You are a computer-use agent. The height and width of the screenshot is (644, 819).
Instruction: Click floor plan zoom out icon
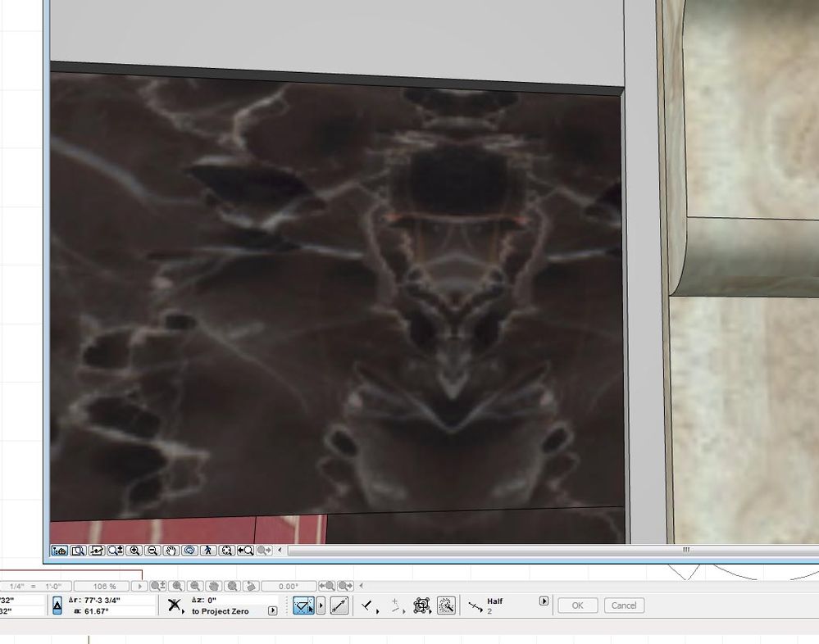click(195, 586)
